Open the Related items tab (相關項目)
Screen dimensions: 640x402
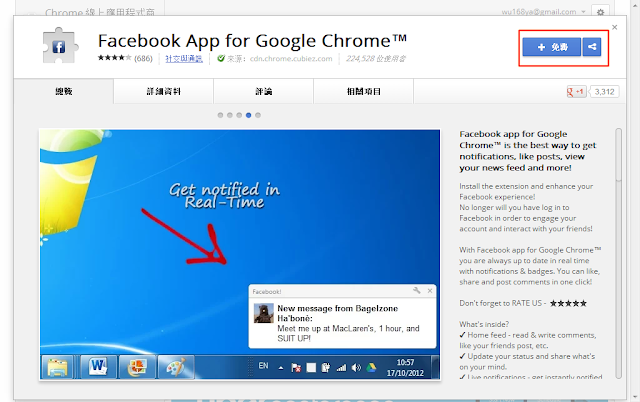pyautogui.click(x=364, y=91)
